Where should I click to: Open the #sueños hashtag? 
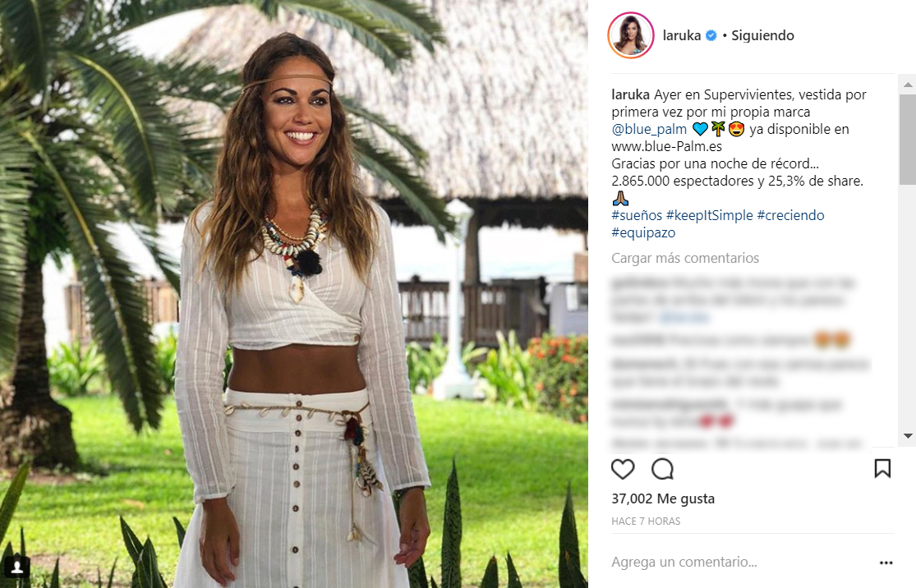pos(637,215)
